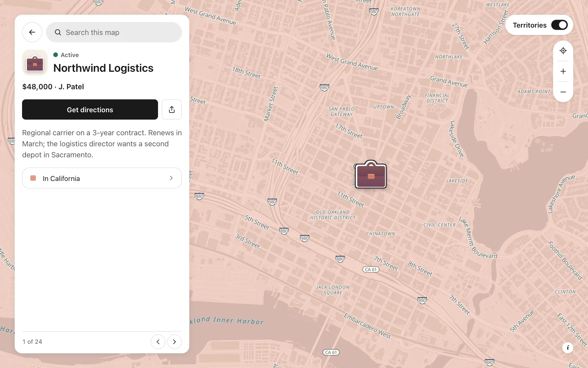
Task: Click the FINANCIAL DISTRICT map label
Action: point(437,98)
